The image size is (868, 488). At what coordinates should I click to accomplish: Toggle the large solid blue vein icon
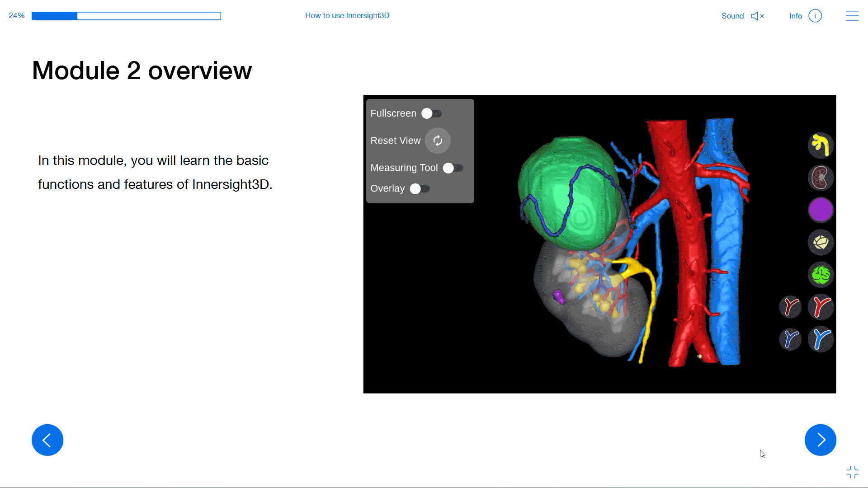point(821,339)
